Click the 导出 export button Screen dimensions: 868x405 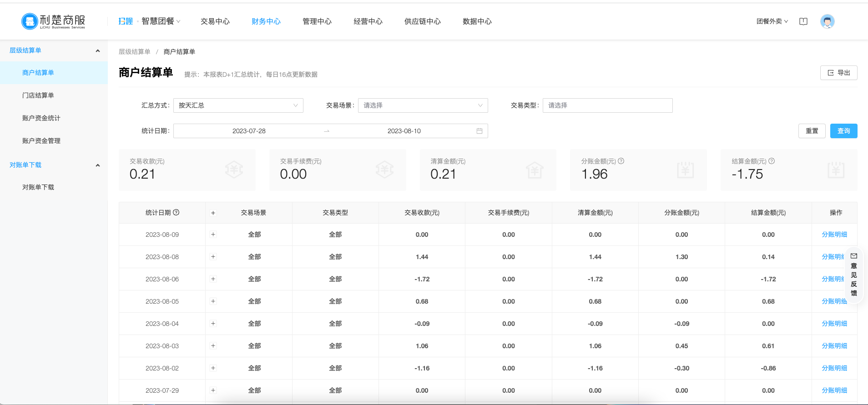(x=838, y=73)
